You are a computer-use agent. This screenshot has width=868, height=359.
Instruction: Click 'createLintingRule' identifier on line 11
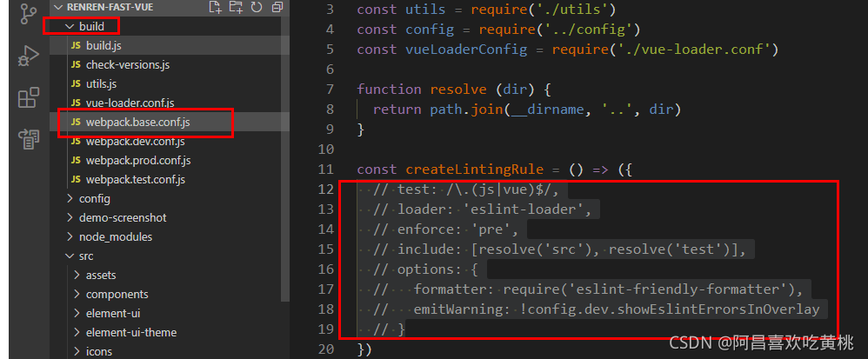coord(474,170)
